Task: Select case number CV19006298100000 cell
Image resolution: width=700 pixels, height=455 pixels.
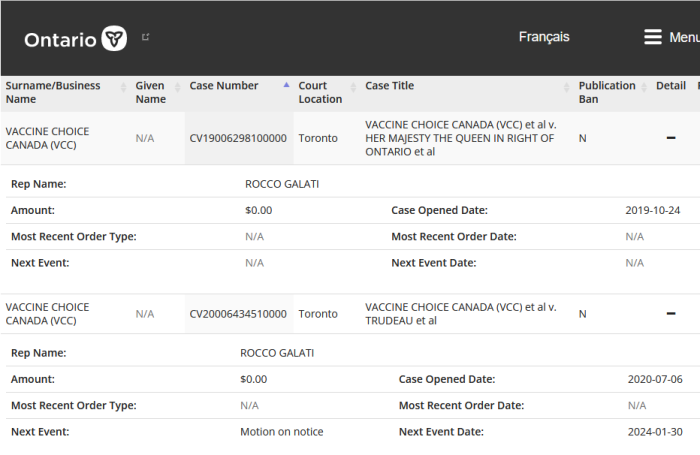Action: coord(238,138)
